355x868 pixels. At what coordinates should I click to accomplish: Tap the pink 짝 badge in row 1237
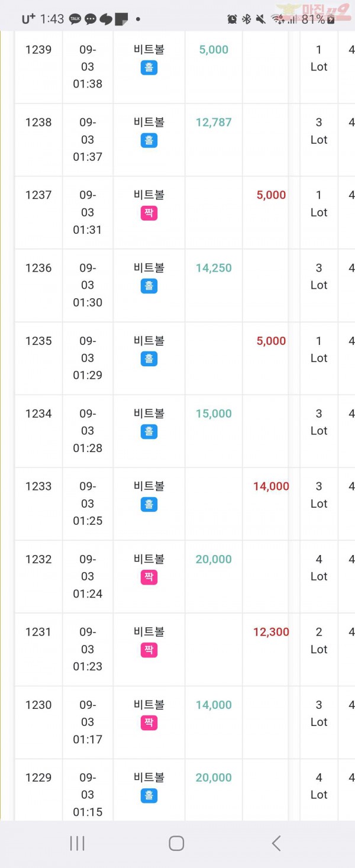[149, 213]
